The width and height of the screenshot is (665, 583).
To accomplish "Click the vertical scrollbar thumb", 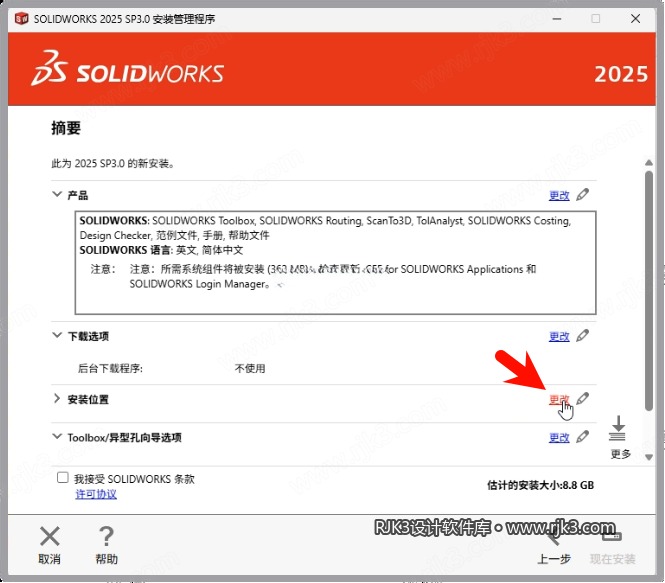I will [x=648, y=290].
